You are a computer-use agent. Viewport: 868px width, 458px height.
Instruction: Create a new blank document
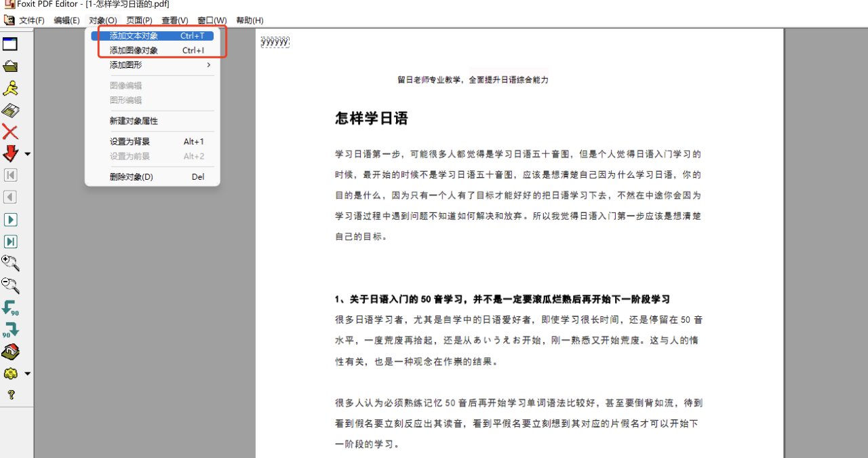[x=9, y=43]
